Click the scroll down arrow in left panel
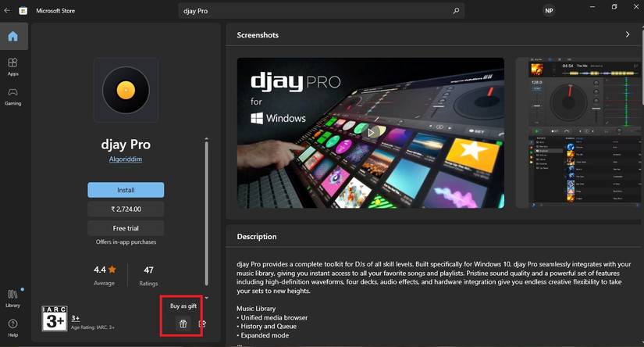 tap(206, 298)
